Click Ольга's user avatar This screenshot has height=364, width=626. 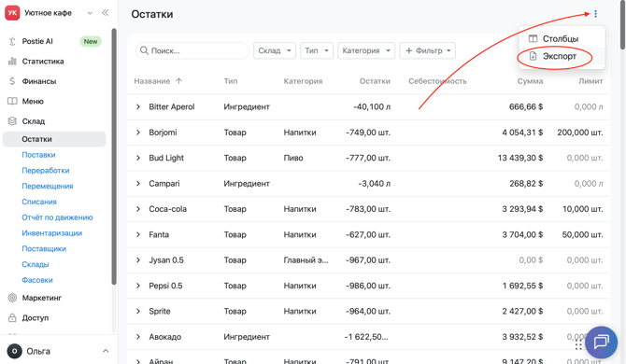(14, 351)
